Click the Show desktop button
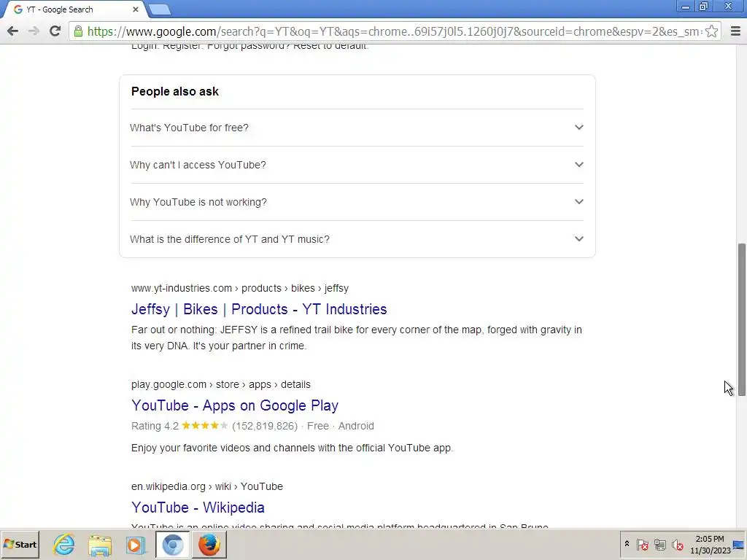 (740, 544)
